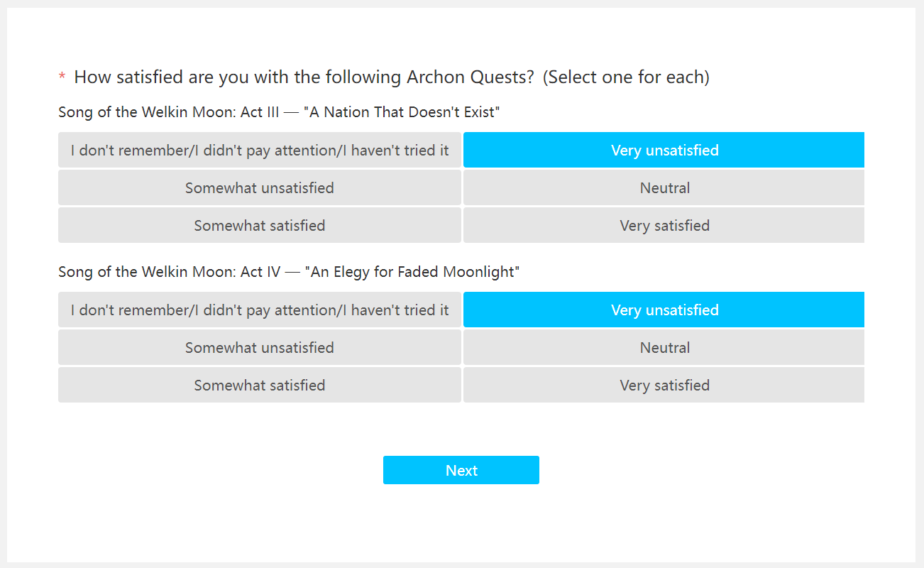The image size is (924, 568).
Task: Click the Archon Quests satisfaction question heading
Action: 304,77
